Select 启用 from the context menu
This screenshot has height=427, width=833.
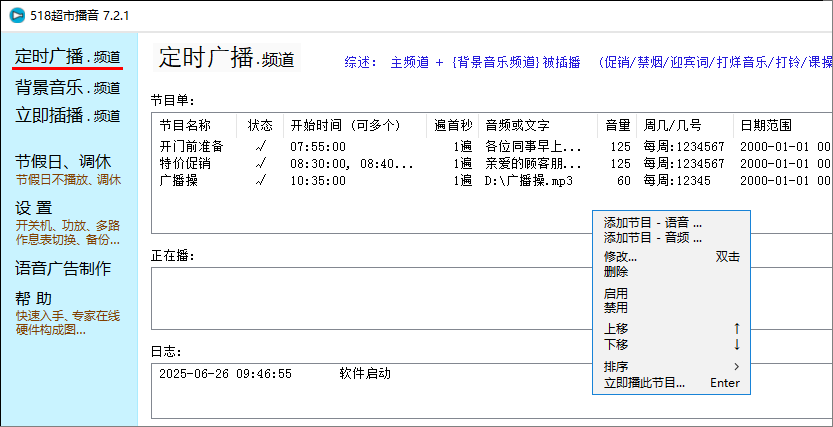tap(616, 294)
